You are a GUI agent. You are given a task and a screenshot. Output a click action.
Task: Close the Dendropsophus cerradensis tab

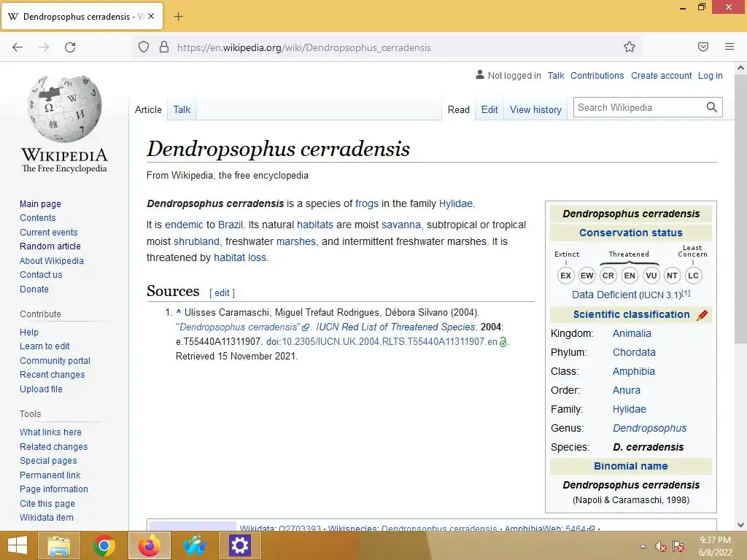(x=151, y=16)
